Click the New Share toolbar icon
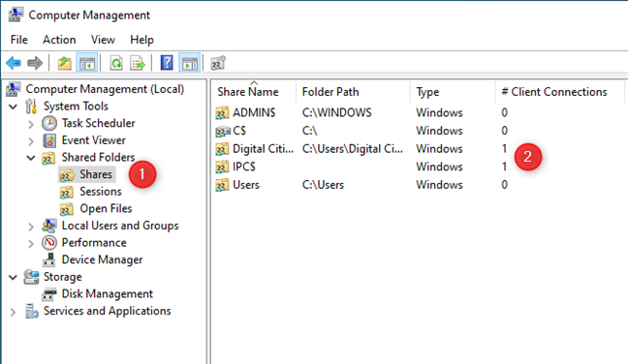This screenshot has width=628, height=364. 218,63
